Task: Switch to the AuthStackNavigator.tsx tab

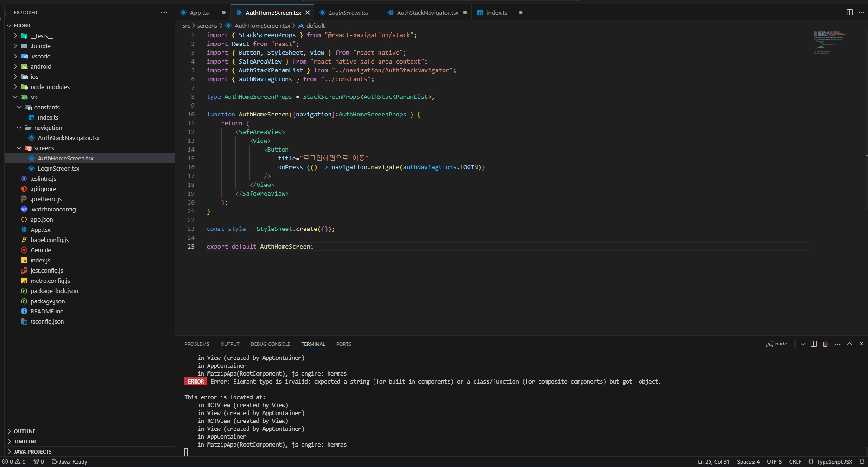Action: 427,13
